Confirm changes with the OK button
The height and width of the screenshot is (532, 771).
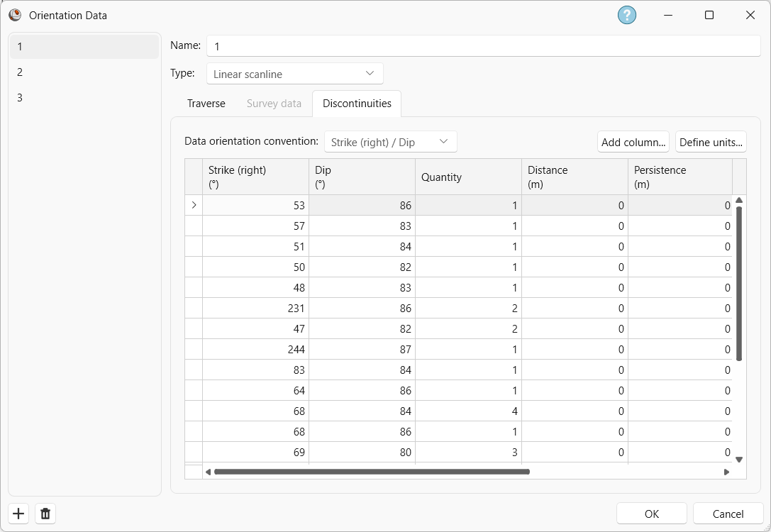[650, 513]
